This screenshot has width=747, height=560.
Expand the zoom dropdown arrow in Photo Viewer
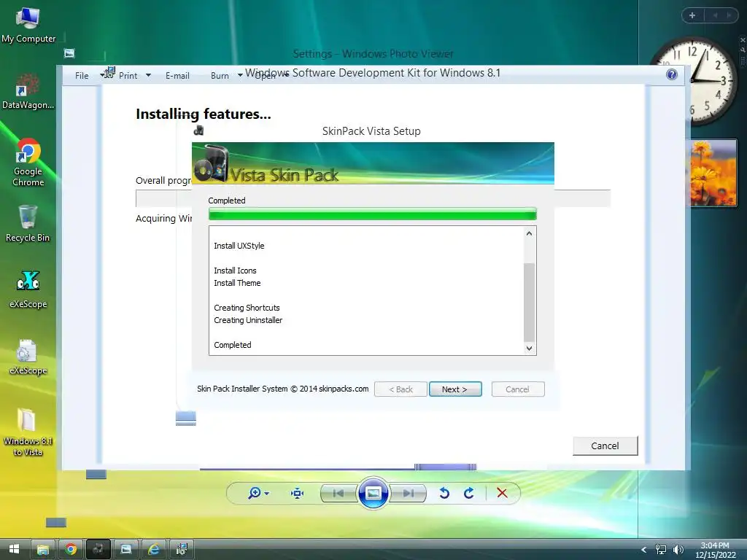(267, 494)
